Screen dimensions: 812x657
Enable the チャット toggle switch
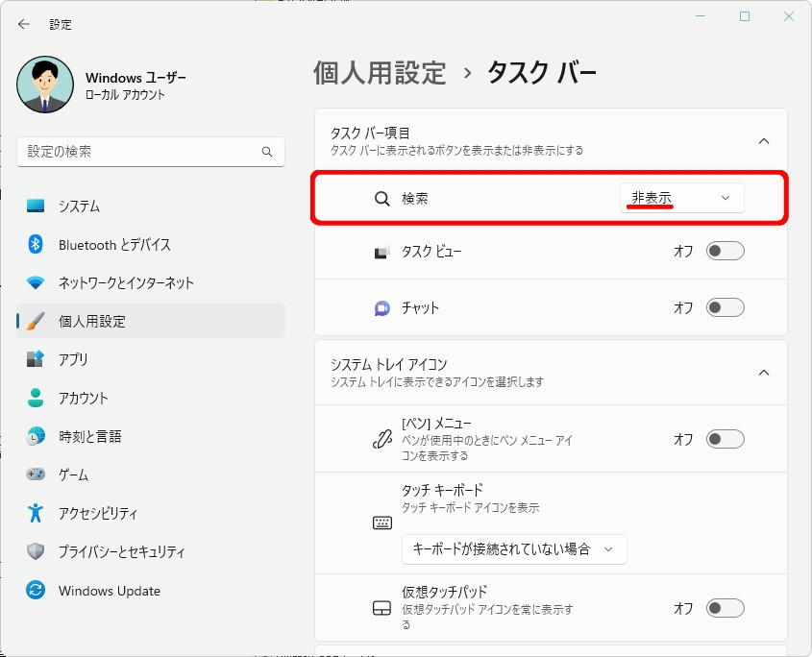point(725,308)
